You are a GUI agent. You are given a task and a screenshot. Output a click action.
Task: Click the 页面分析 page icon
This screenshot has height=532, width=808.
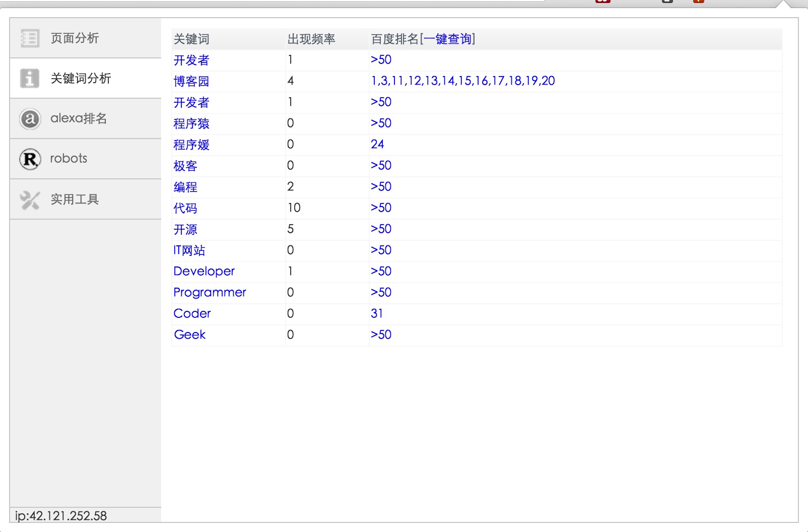click(x=30, y=38)
